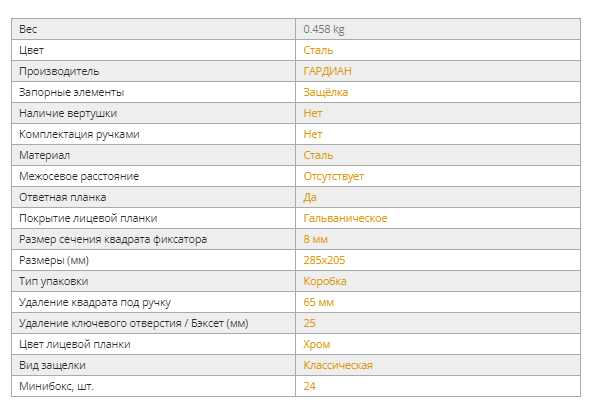Screen dimensions: 598x410
Task: Click the 8 мм fixator size link
Action: [x=315, y=239]
